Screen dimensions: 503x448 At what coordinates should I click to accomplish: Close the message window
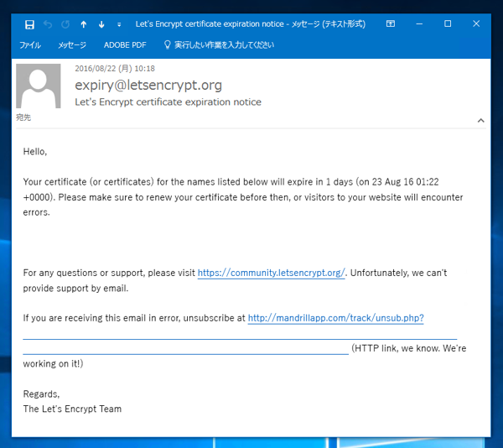(x=476, y=23)
